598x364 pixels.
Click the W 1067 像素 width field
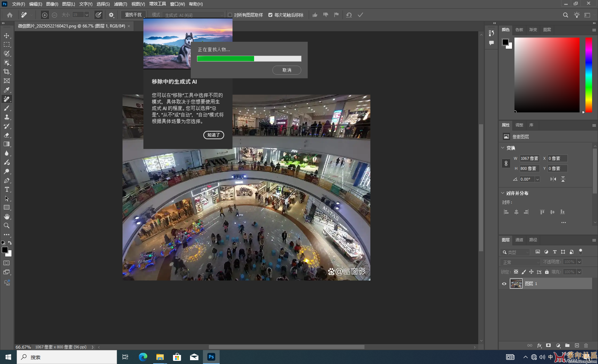pyautogui.click(x=529, y=158)
